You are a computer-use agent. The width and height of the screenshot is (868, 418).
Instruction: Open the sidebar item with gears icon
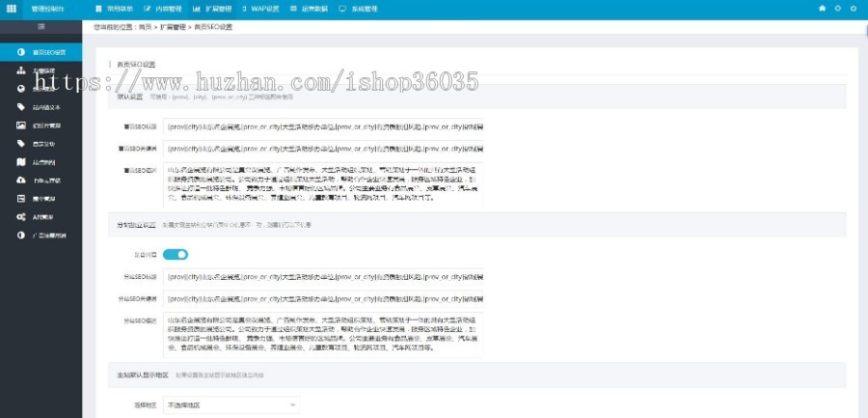coord(41,217)
